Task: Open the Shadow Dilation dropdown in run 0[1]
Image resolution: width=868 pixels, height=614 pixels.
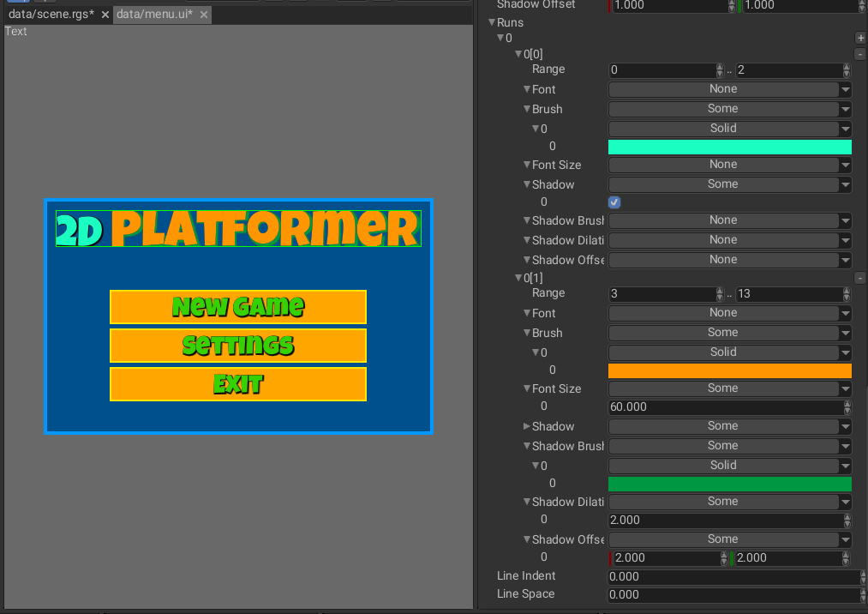Action: click(729, 502)
